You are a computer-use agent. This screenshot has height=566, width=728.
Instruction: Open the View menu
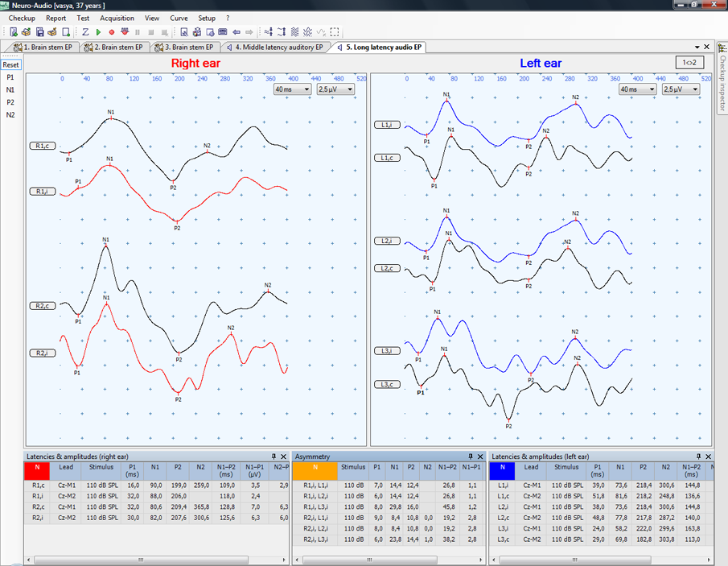[152, 19]
